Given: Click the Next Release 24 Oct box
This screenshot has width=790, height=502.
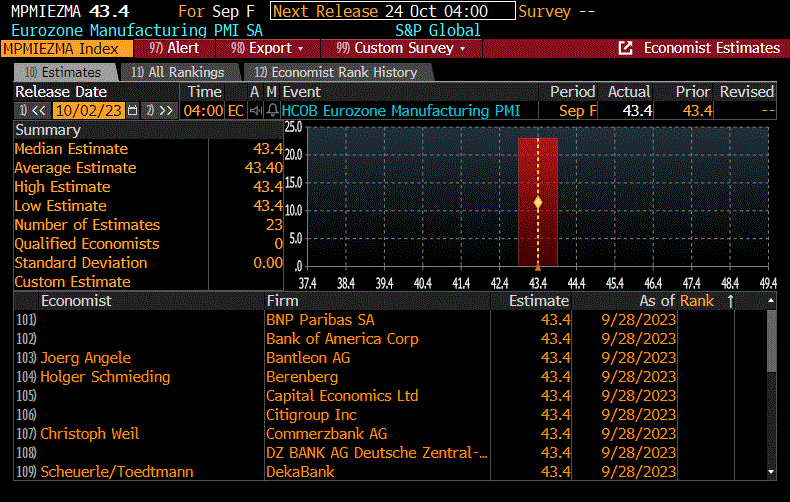Looking at the screenshot, I should coord(392,11).
